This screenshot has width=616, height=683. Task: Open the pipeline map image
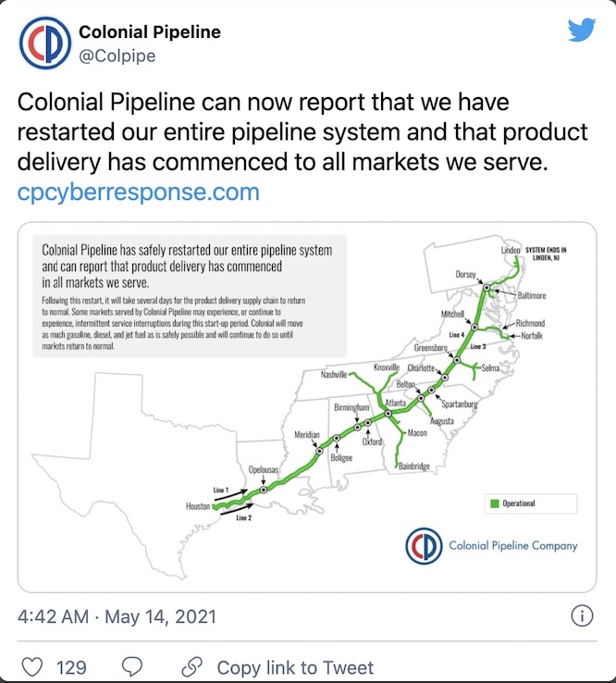pyautogui.click(x=307, y=407)
